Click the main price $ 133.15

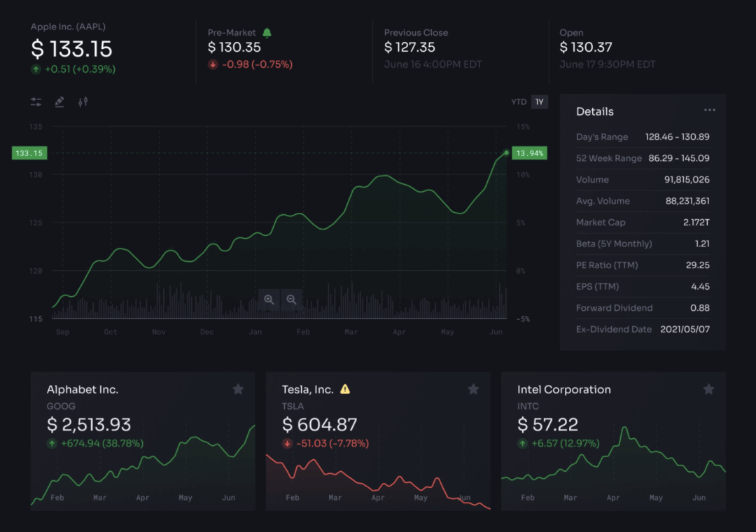point(71,49)
